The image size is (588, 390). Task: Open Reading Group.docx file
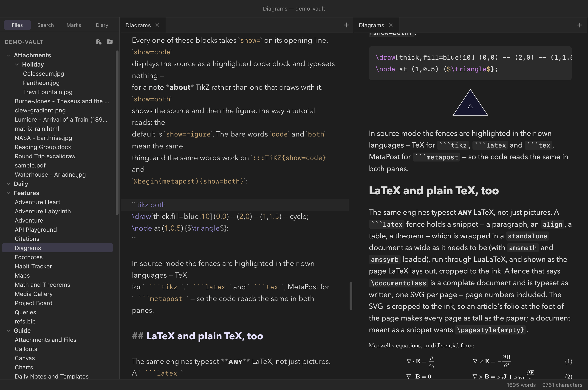pos(43,147)
